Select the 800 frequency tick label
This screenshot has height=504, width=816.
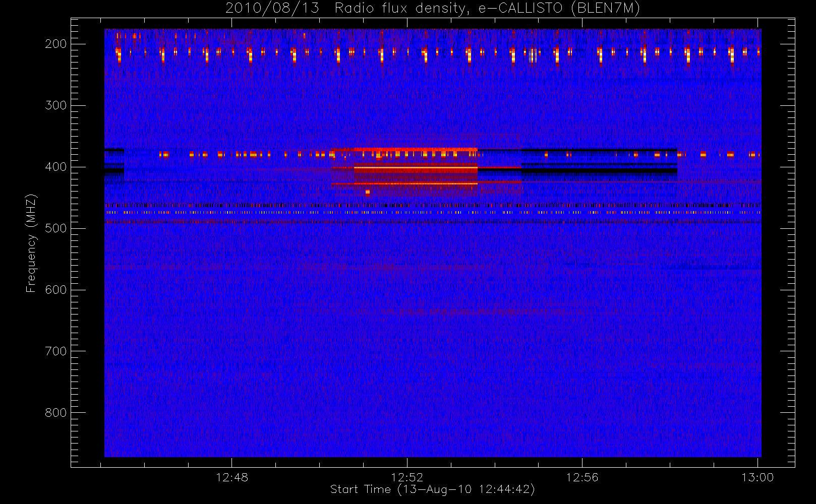pos(55,413)
